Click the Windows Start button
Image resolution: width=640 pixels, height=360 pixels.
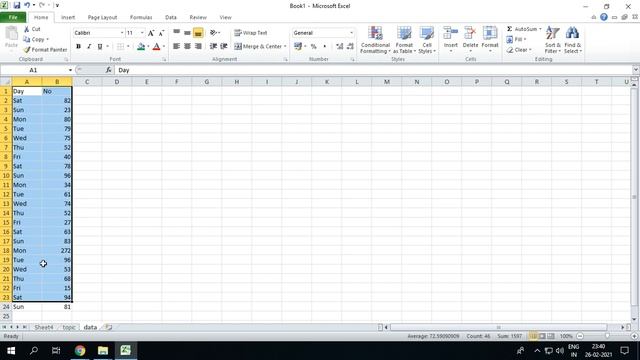(x=11, y=350)
